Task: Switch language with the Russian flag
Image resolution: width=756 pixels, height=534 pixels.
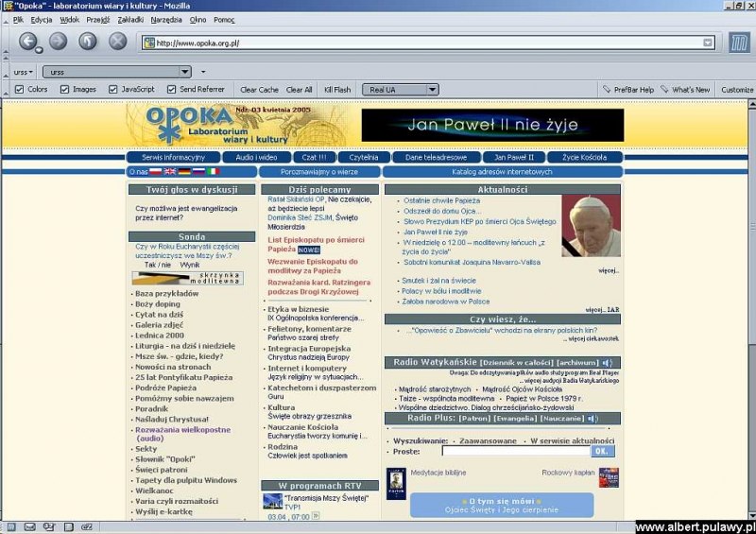Action: point(198,171)
